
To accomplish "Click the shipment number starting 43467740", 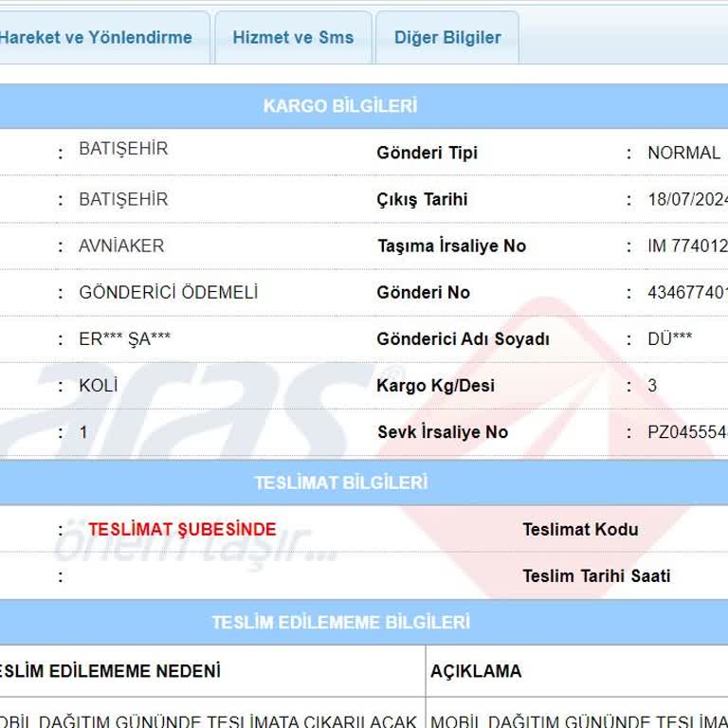I will pos(687,293).
